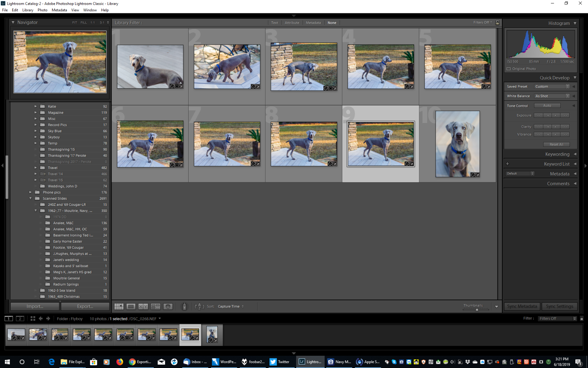Expand the Comments panel
Image resolution: width=588 pixels, height=368 pixels.
(575, 184)
